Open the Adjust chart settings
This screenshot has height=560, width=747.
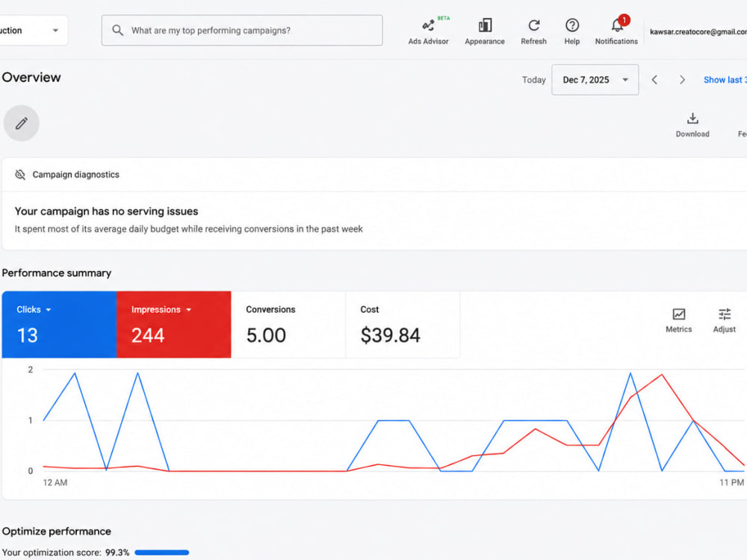(x=724, y=320)
